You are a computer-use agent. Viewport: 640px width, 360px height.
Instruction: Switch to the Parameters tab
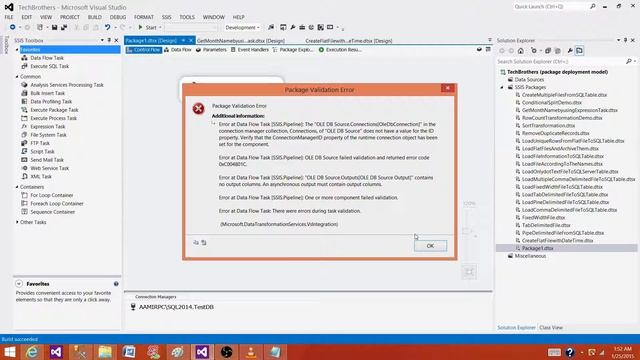pyautogui.click(x=211, y=50)
